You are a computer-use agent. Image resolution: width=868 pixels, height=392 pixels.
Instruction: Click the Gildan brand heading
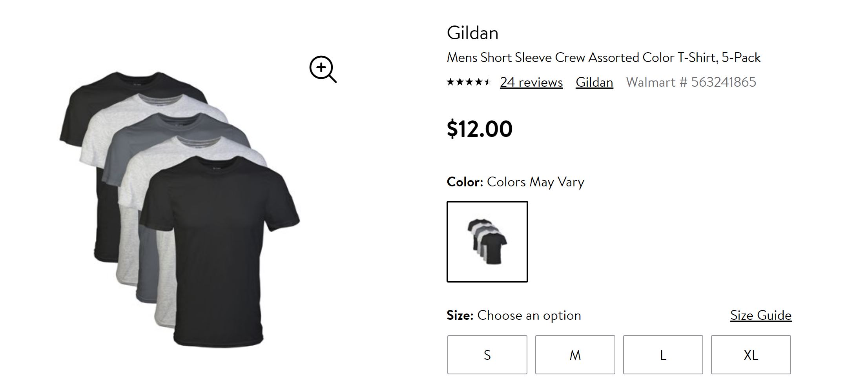[x=472, y=33]
